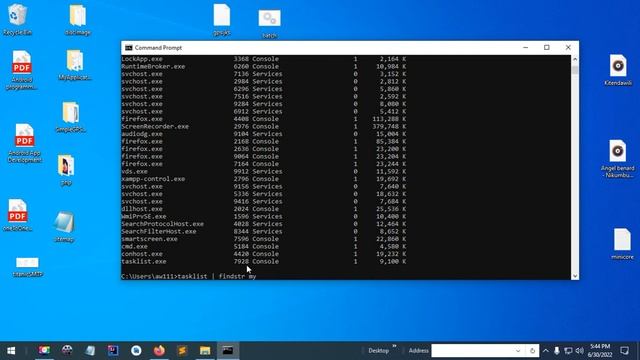Select the sitemap file desktop icon
Viewport: 640px width, 360px height.
64,227
